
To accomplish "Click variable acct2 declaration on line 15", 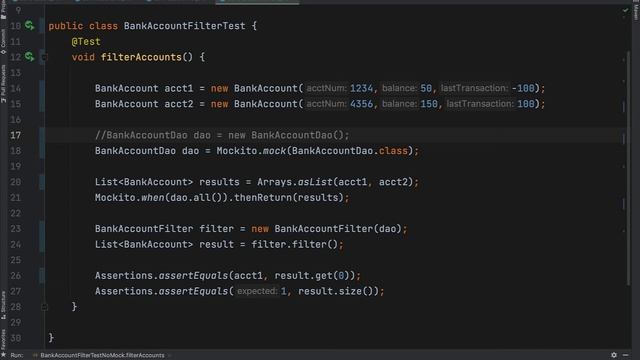I will coord(179,104).
